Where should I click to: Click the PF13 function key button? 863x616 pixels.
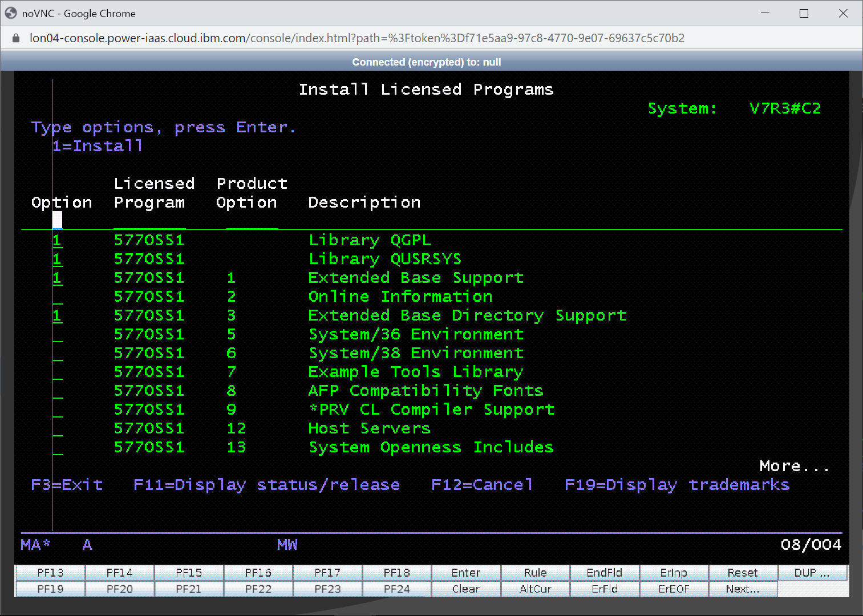[50, 573]
